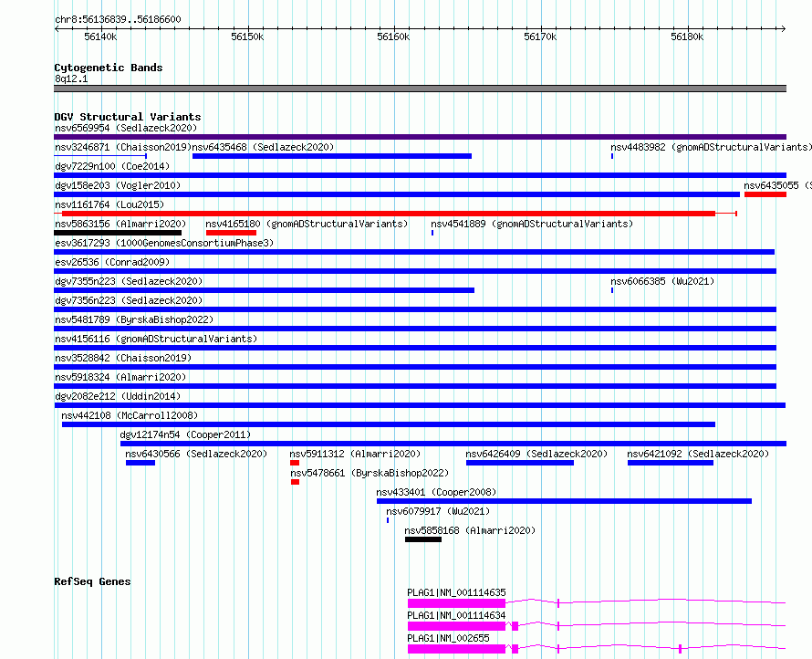The width and height of the screenshot is (812, 659).
Task: Click the DGV Structural Variants track title
Action: point(128,117)
